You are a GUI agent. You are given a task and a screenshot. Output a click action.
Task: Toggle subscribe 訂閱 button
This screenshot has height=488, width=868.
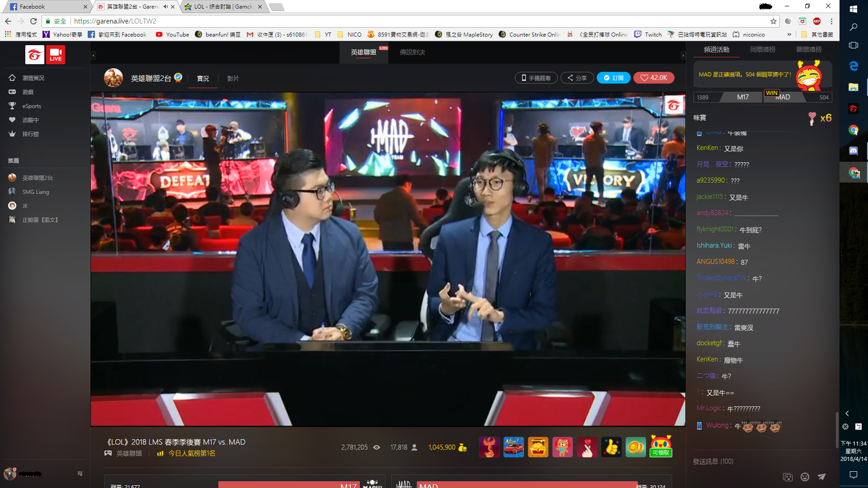(613, 78)
